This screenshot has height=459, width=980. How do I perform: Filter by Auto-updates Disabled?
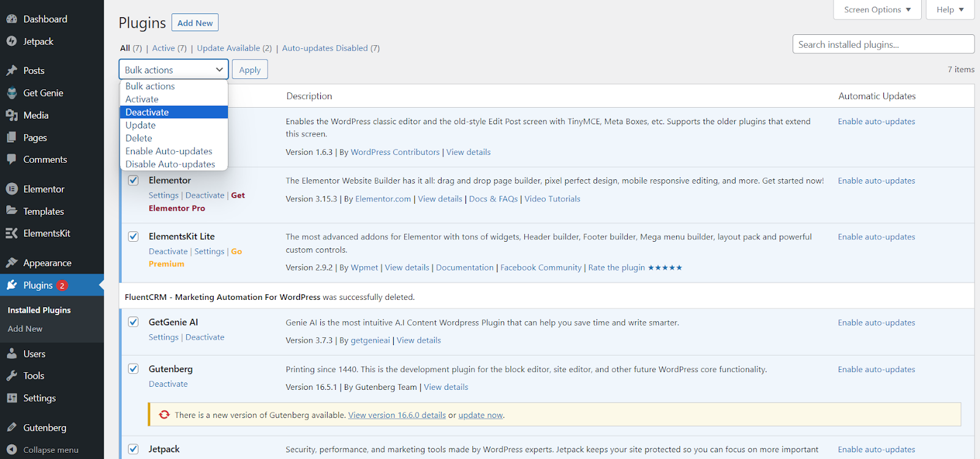(325, 48)
